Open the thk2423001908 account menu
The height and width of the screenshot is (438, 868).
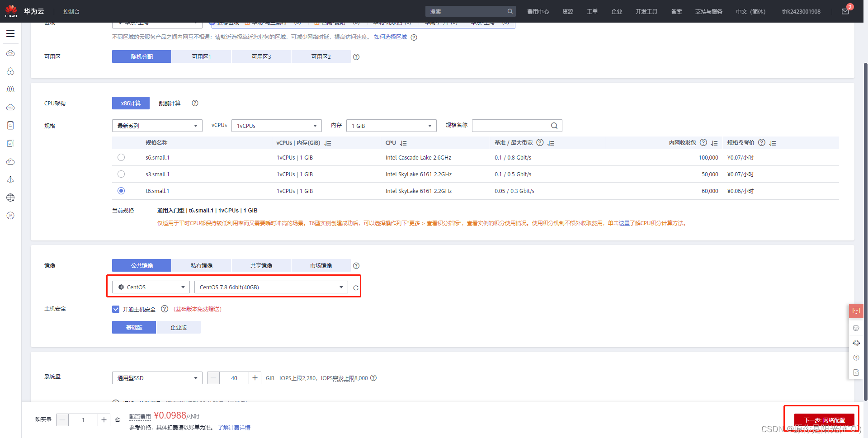[x=801, y=11]
